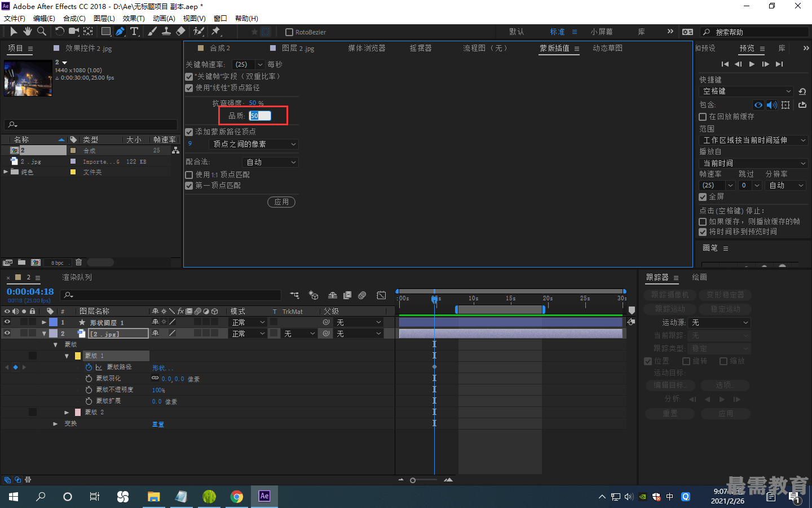Expand the 蒙版 2 mask properties
The image size is (812, 508).
pyautogui.click(x=67, y=413)
